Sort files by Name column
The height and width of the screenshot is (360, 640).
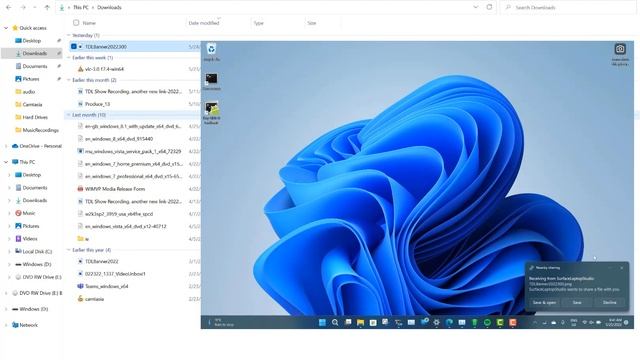coord(89,23)
